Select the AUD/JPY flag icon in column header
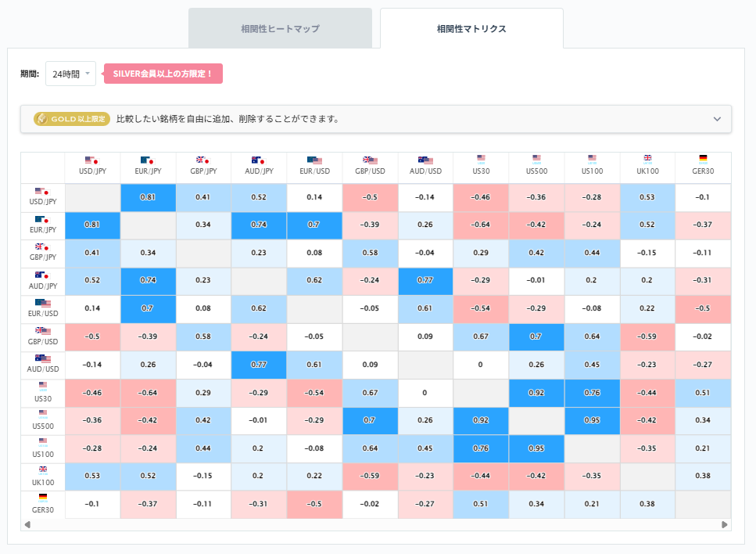This screenshot has width=756, height=554. click(x=259, y=159)
